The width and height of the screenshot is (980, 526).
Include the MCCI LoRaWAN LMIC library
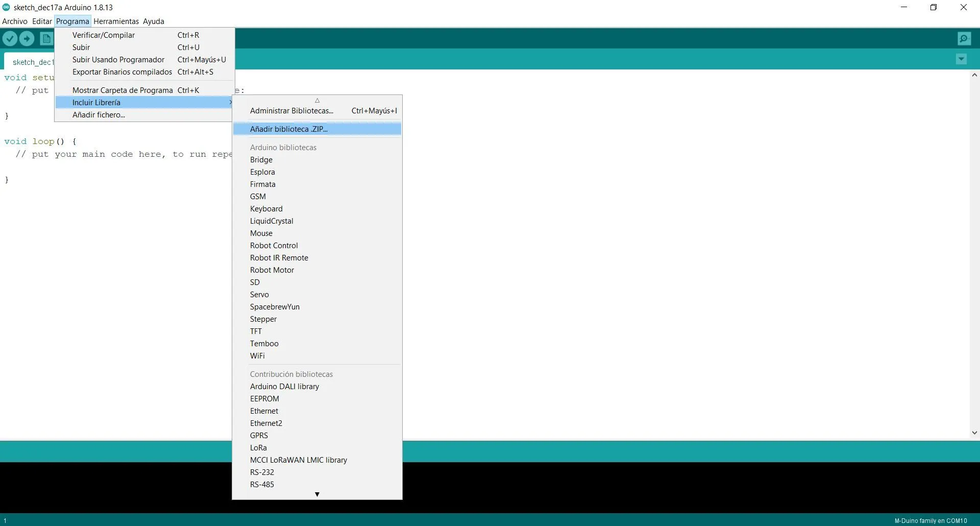(x=317, y=460)
